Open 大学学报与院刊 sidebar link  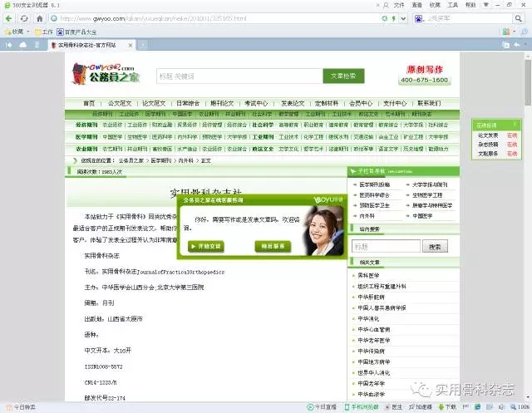[430, 184]
